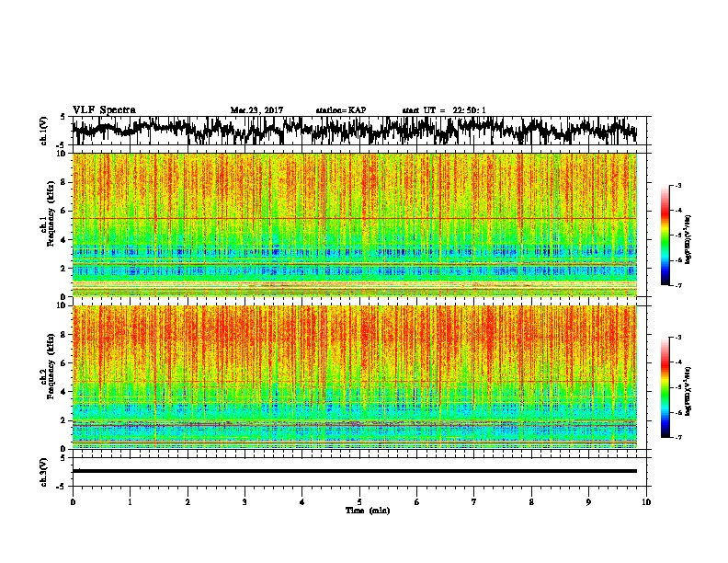Click the "10" tick on the time axis
This screenshot has width=728, height=563.
[x=646, y=502]
